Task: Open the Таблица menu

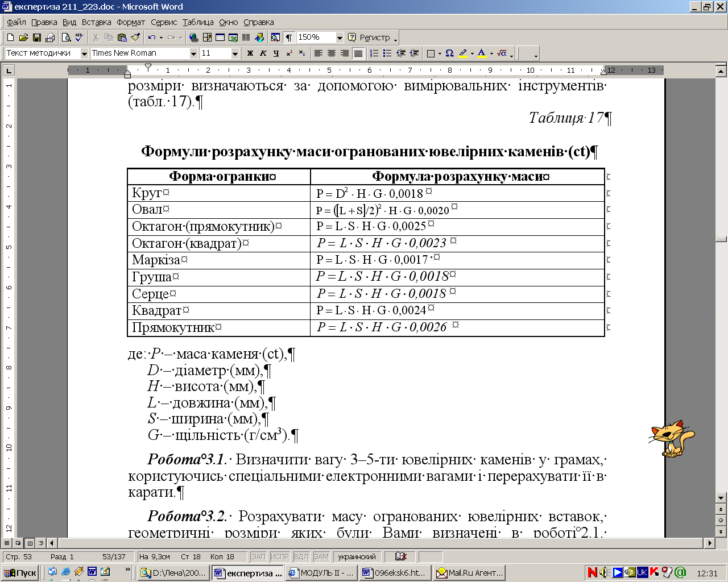Action: click(x=198, y=22)
